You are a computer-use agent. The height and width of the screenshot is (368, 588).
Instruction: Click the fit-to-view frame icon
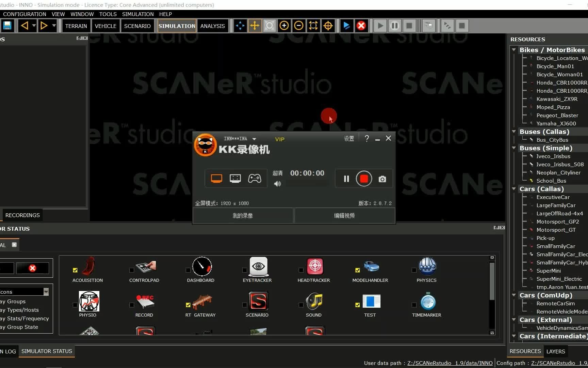coord(313,26)
